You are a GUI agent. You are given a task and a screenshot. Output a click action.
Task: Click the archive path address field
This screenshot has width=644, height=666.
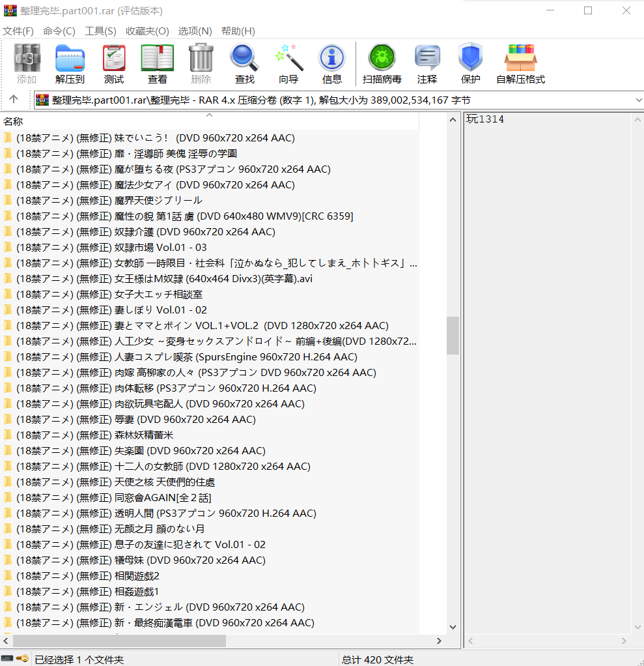(339, 100)
